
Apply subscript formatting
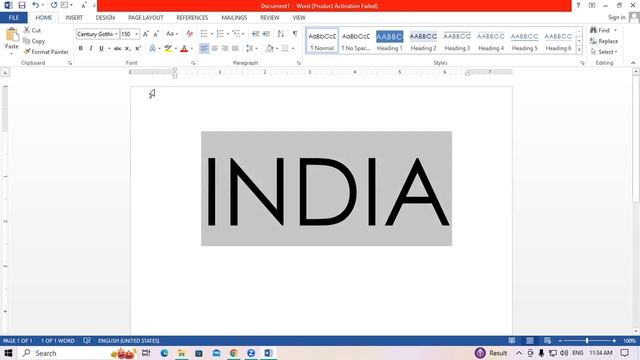click(x=128, y=49)
